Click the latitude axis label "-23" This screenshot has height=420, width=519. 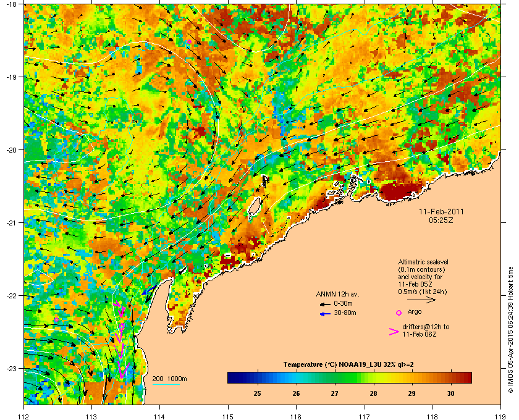pyautogui.click(x=11, y=368)
